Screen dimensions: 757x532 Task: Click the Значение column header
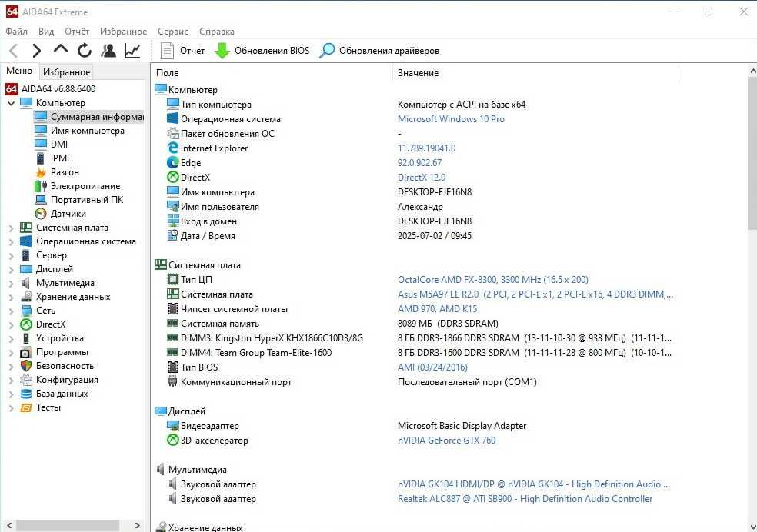(x=536, y=73)
